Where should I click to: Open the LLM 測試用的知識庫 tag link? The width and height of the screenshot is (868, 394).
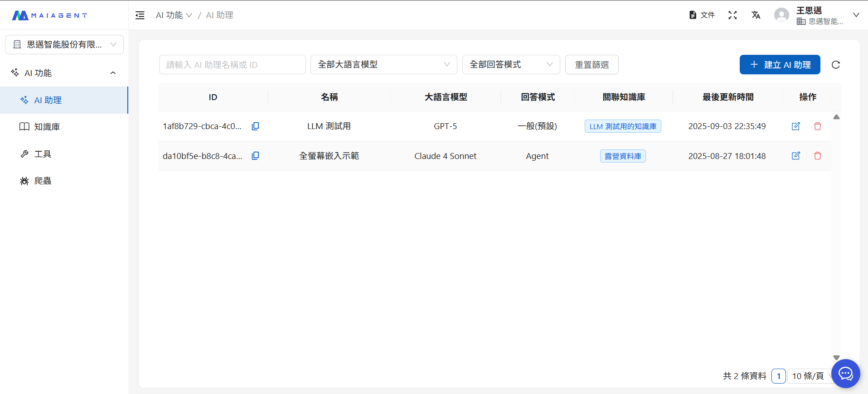(x=622, y=126)
